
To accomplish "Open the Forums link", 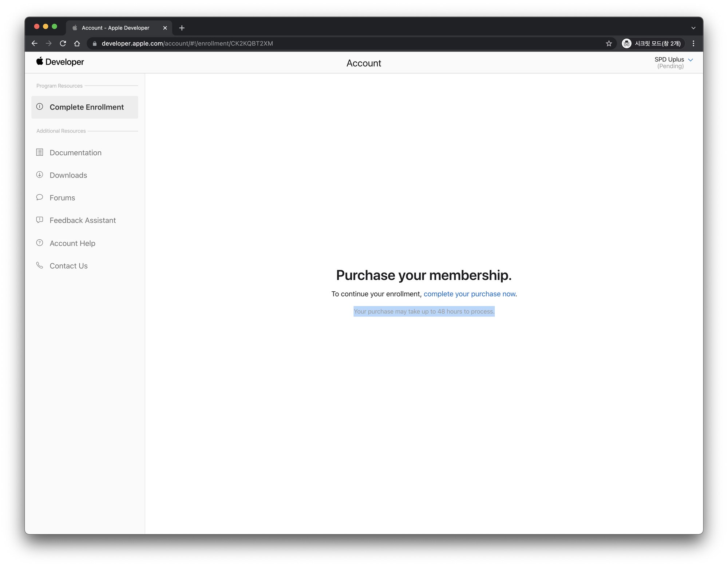I will coord(62,198).
